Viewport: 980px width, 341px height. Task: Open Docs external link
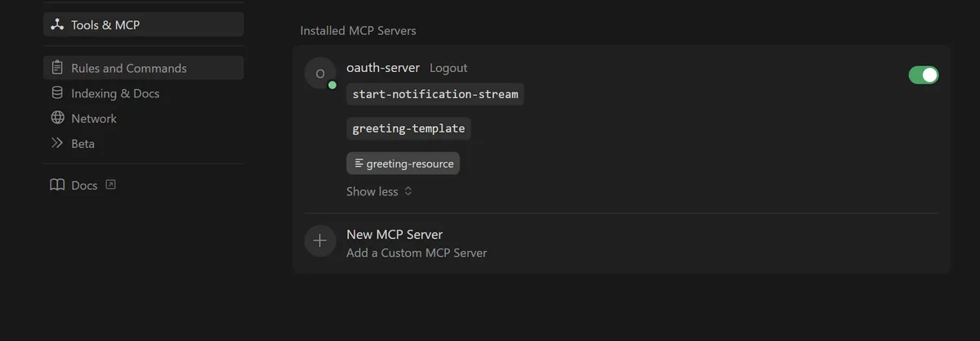coord(83,185)
